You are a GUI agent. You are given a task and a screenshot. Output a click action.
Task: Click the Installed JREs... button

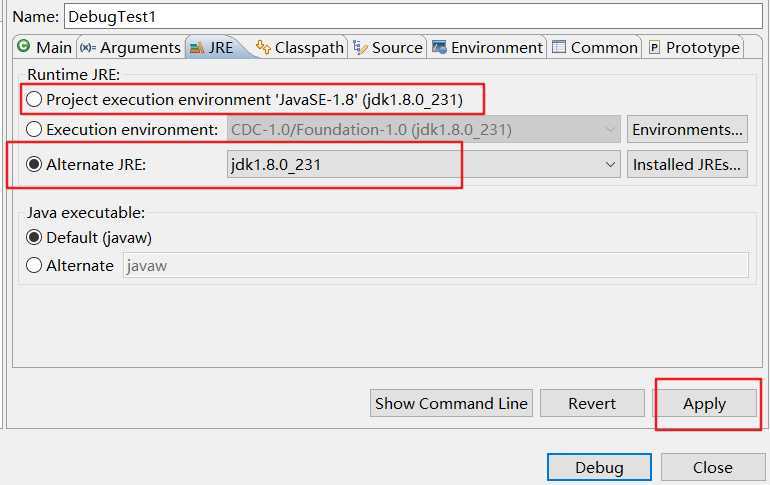[687, 164]
